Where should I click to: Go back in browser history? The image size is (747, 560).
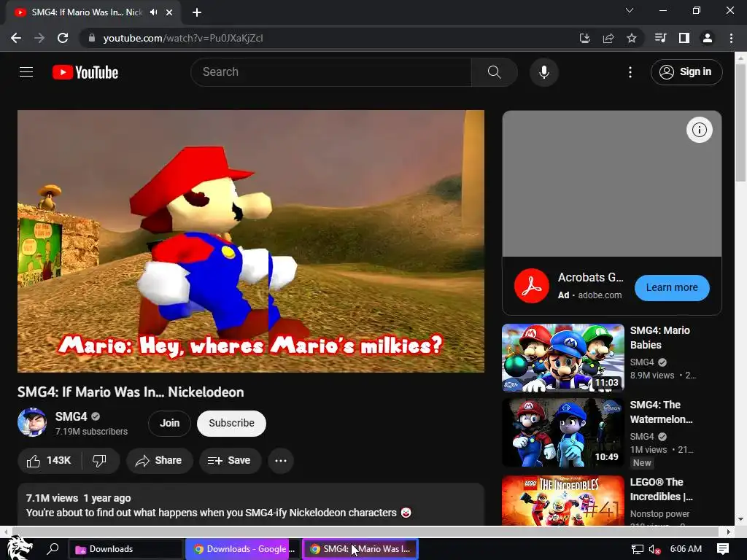pos(16,38)
